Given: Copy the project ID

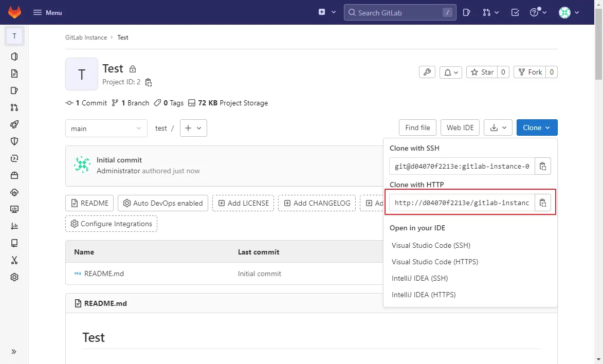Looking at the screenshot, I should [x=149, y=82].
